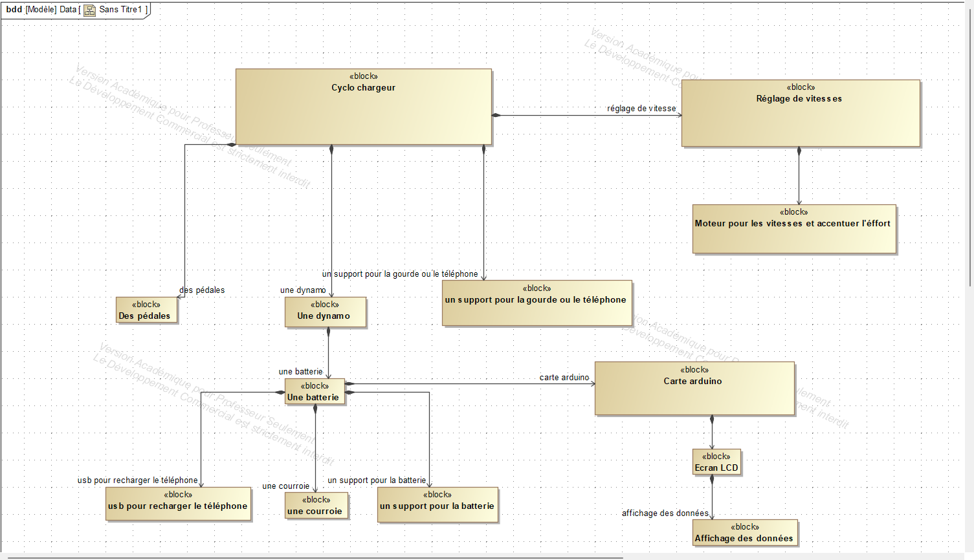Screen dimensions: 974x560
Task: Select the Des pédales block
Action: coord(146,310)
